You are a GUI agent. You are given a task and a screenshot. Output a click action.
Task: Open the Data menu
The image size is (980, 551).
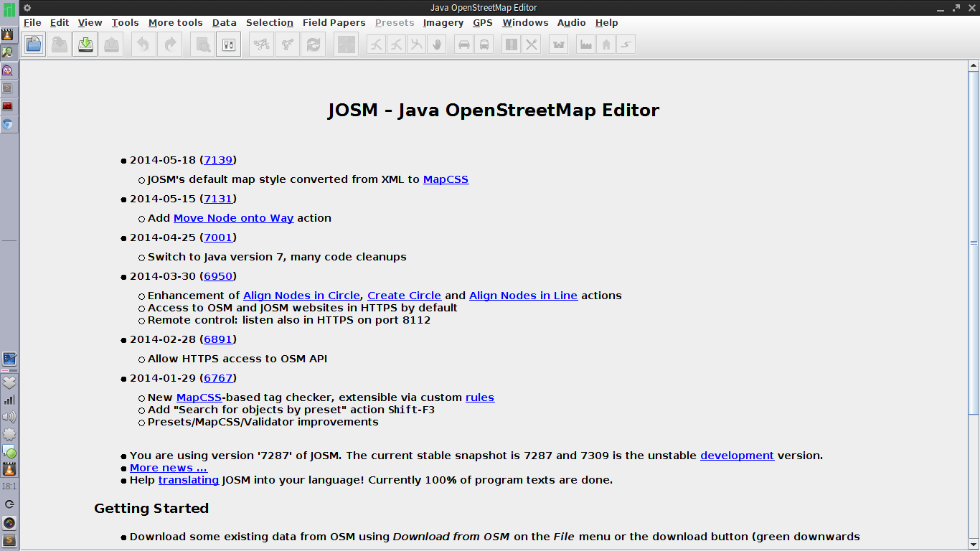click(x=225, y=23)
